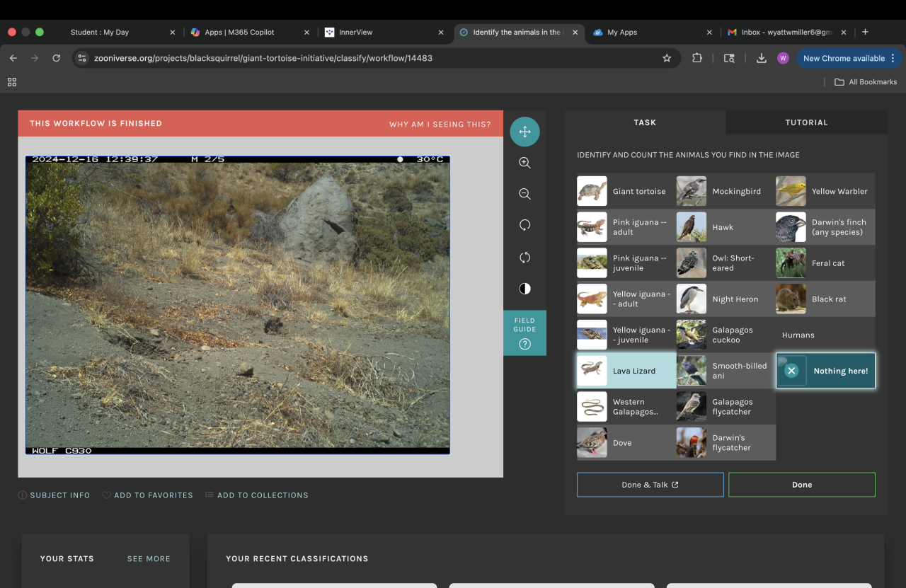Bookmark this page with star icon
This screenshot has width=906, height=588.
point(666,58)
